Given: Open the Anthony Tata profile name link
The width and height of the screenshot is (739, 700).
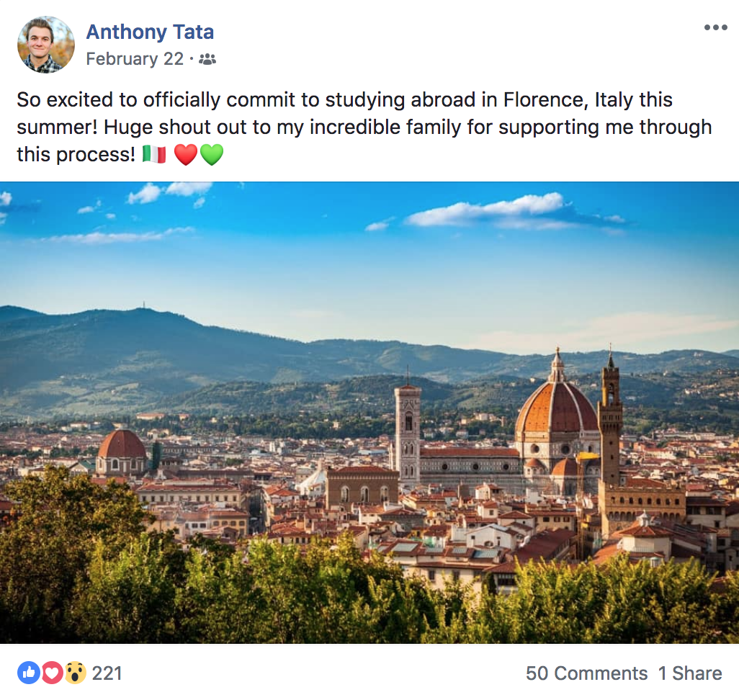Looking at the screenshot, I should [150, 32].
